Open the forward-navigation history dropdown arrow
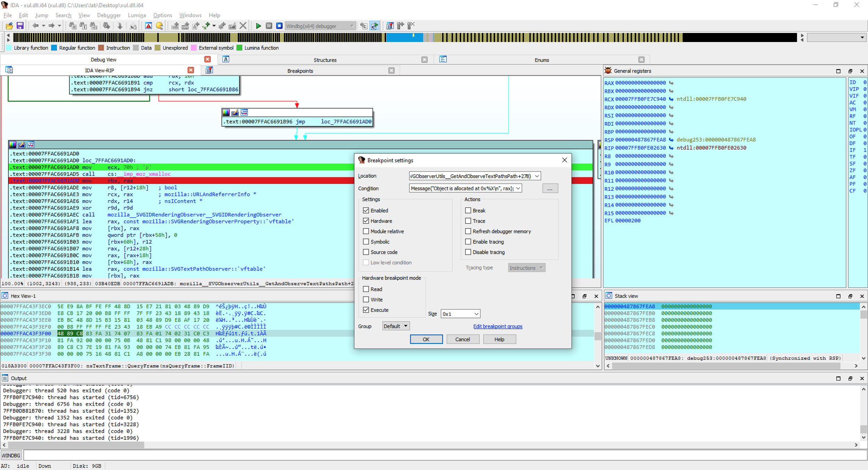868x470 pixels. click(x=59, y=26)
